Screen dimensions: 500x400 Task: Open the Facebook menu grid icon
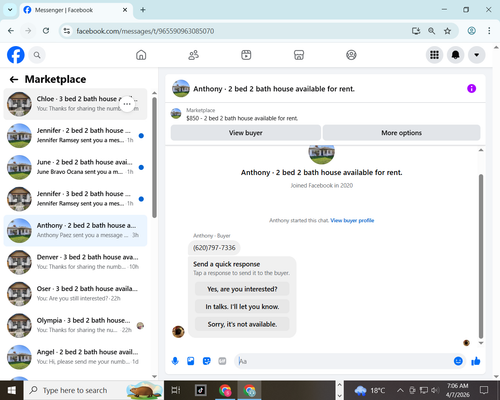(x=434, y=55)
